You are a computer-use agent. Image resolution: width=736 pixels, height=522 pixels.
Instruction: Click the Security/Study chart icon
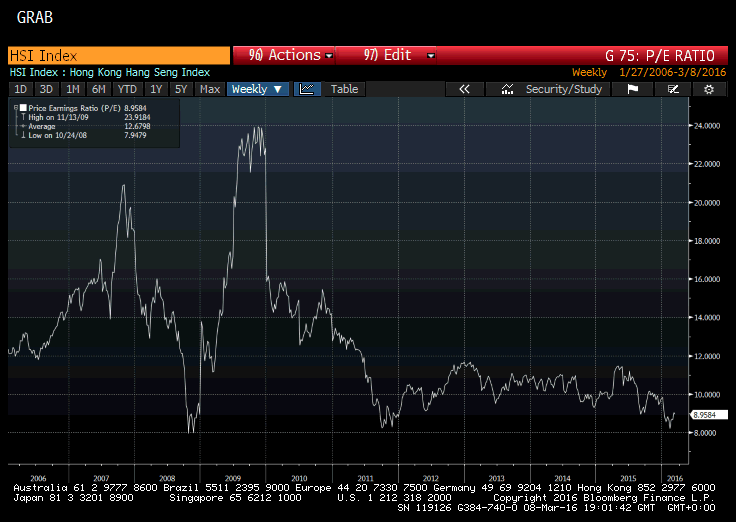(x=507, y=89)
